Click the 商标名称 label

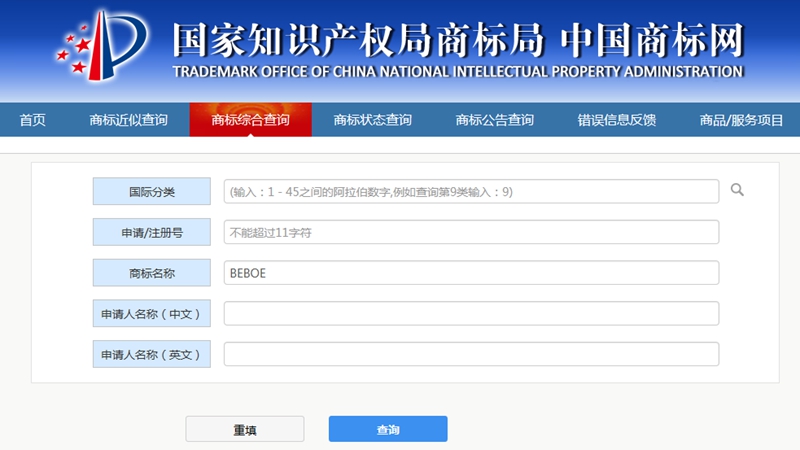pyautogui.click(x=152, y=273)
